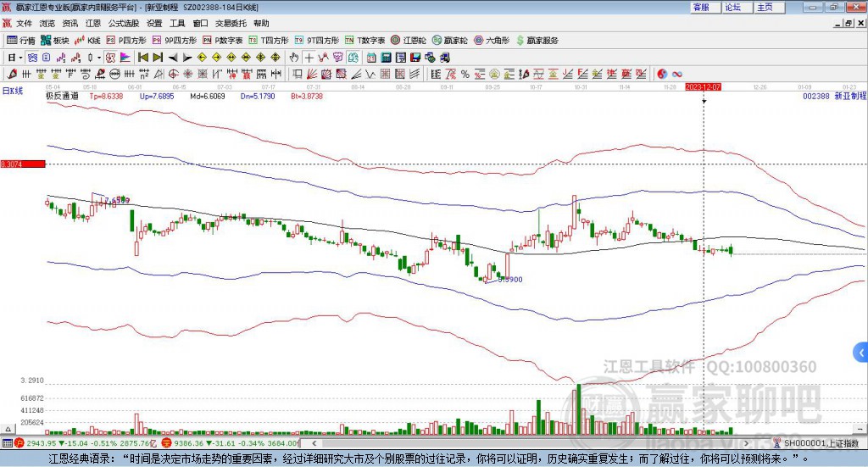The width and height of the screenshot is (868, 467).
Task: Click the 沪 index status icon
Action: (x=19, y=443)
